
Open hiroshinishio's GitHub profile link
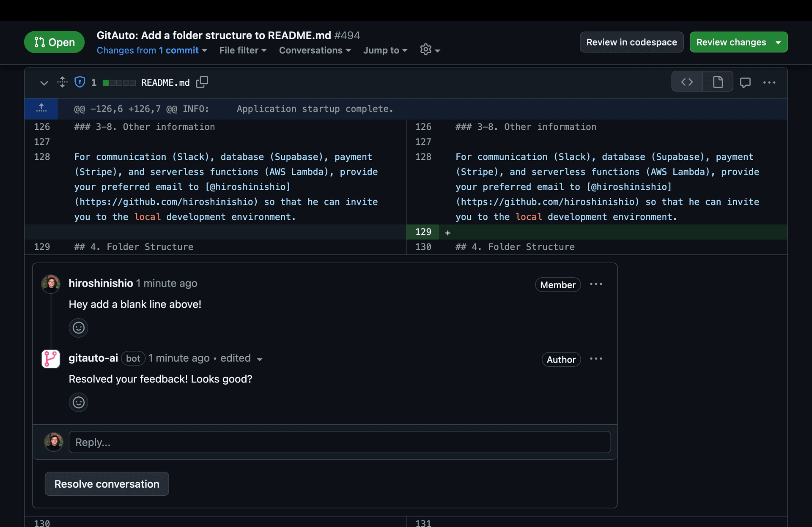pyautogui.click(x=100, y=283)
